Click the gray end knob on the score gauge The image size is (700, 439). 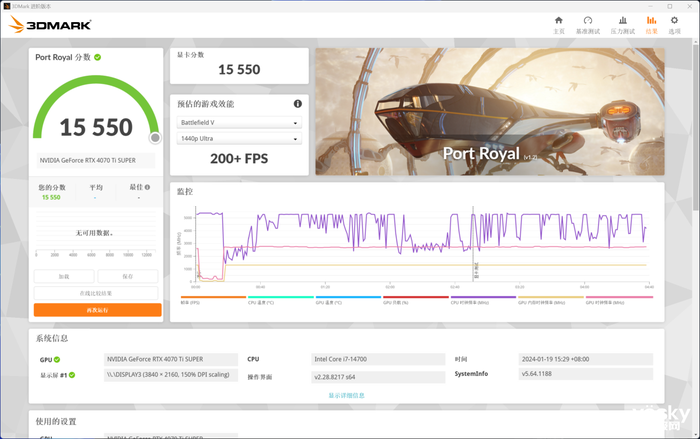pos(155,138)
